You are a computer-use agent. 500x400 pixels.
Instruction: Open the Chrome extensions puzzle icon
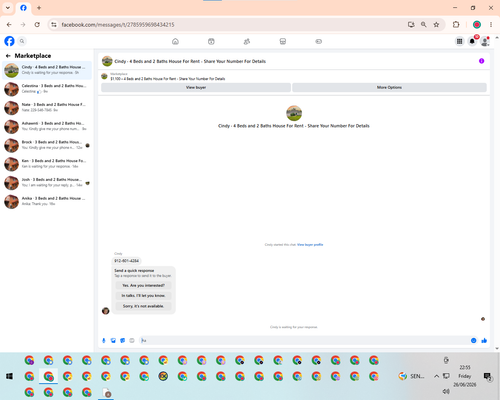(x=456, y=25)
